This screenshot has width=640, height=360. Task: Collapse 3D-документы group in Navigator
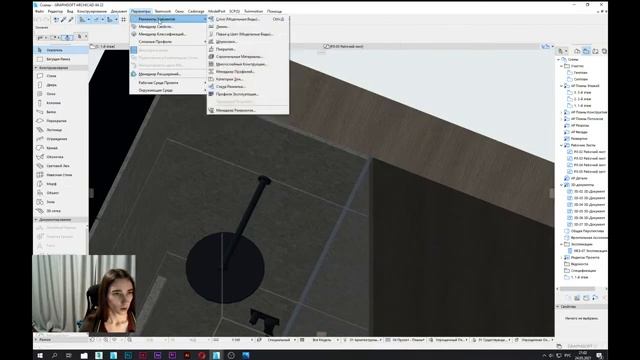coord(562,185)
